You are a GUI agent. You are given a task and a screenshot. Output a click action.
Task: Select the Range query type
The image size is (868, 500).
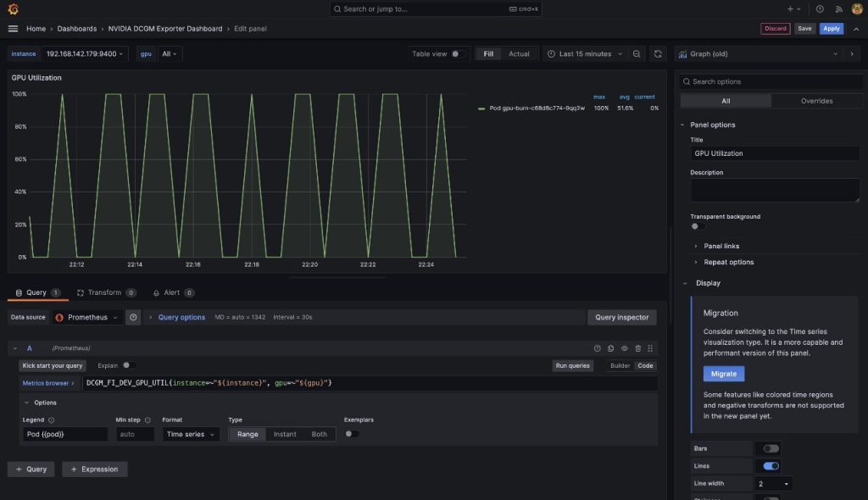(x=248, y=434)
